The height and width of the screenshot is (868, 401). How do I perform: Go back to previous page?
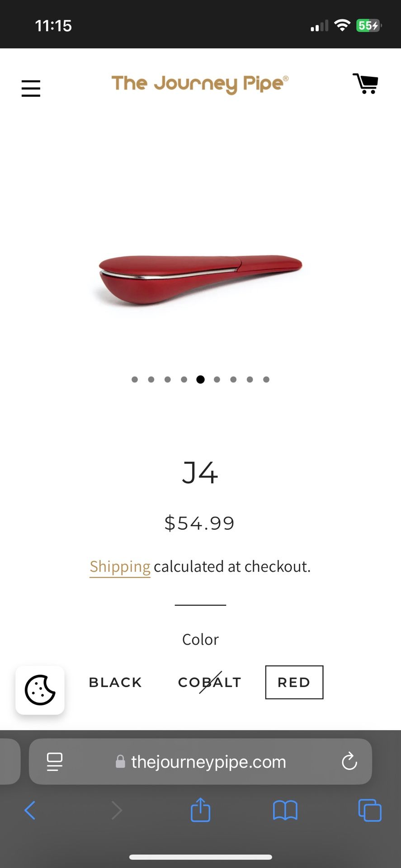click(x=30, y=810)
